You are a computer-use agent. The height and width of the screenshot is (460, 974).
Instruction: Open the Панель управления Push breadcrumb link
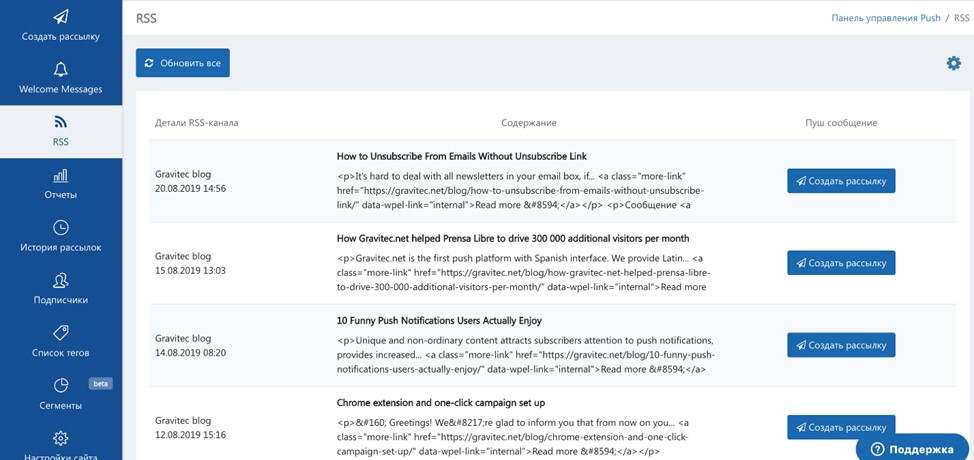[886, 18]
